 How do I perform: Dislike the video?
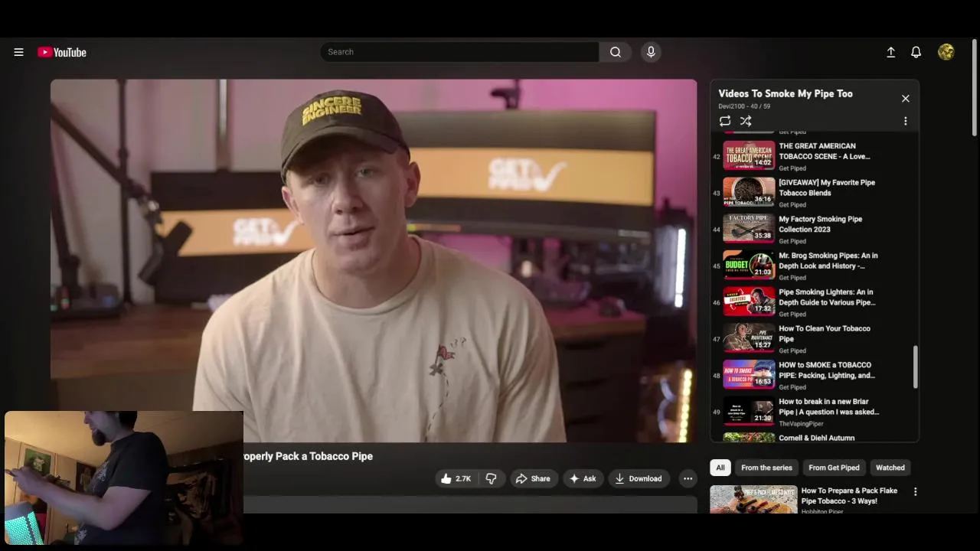492,478
